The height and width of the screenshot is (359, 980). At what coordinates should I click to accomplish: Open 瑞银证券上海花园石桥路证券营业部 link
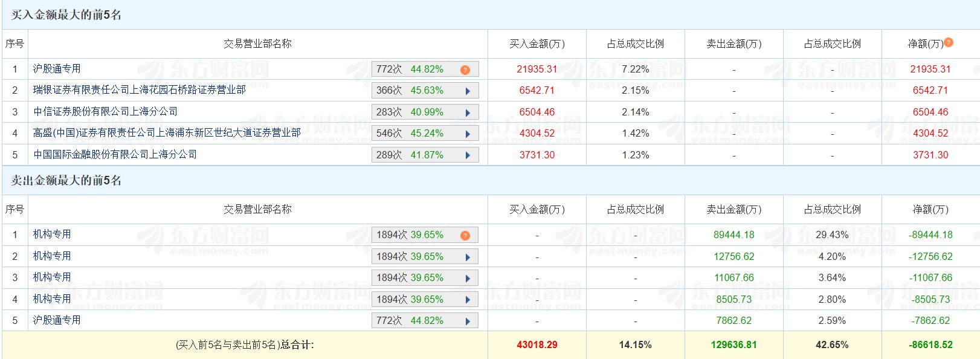point(139,90)
